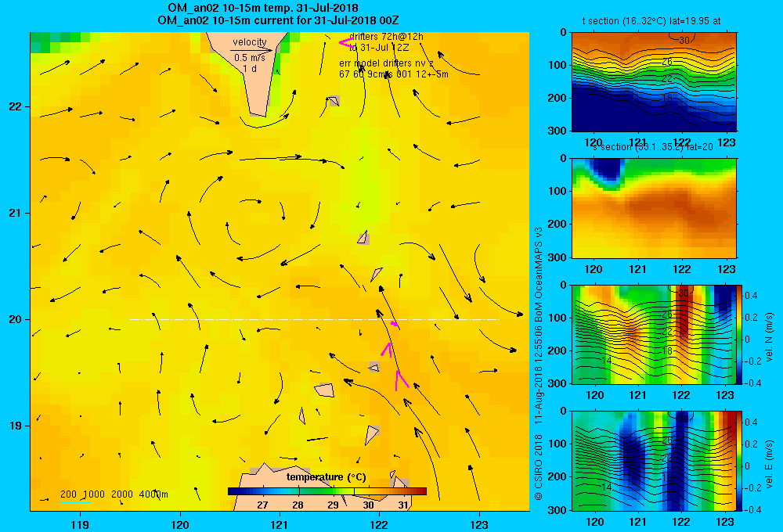Image resolution: width=783 pixels, height=532 pixels.
Task: Click the vel. E vertical colorbar
Action: [740, 461]
